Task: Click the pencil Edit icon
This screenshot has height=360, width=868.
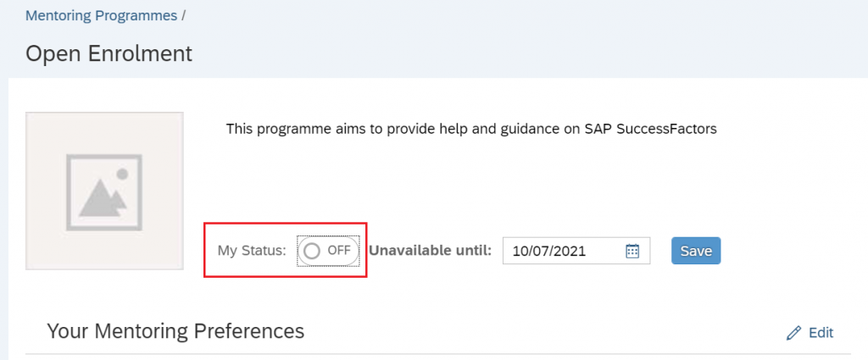Action: click(x=793, y=333)
